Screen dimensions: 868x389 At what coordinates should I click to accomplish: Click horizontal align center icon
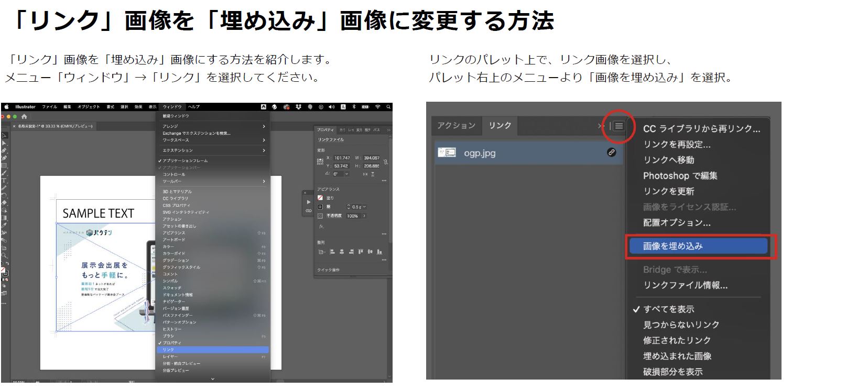click(x=342, y=252)
